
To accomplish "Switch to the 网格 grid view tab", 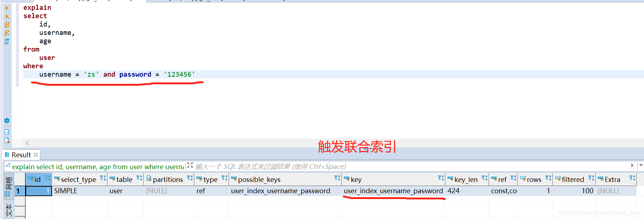I will pyautogui.click(x=8, y=187).
